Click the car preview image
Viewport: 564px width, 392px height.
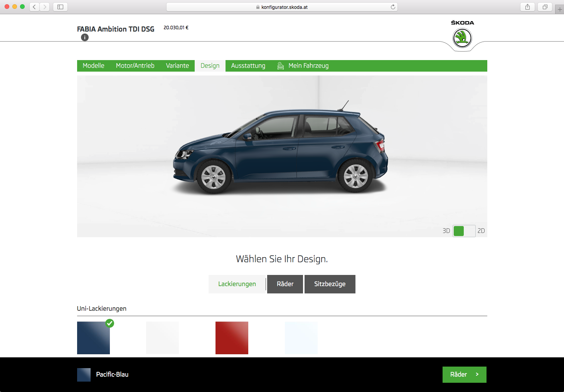pyautogui.click(x=282, y=156)
